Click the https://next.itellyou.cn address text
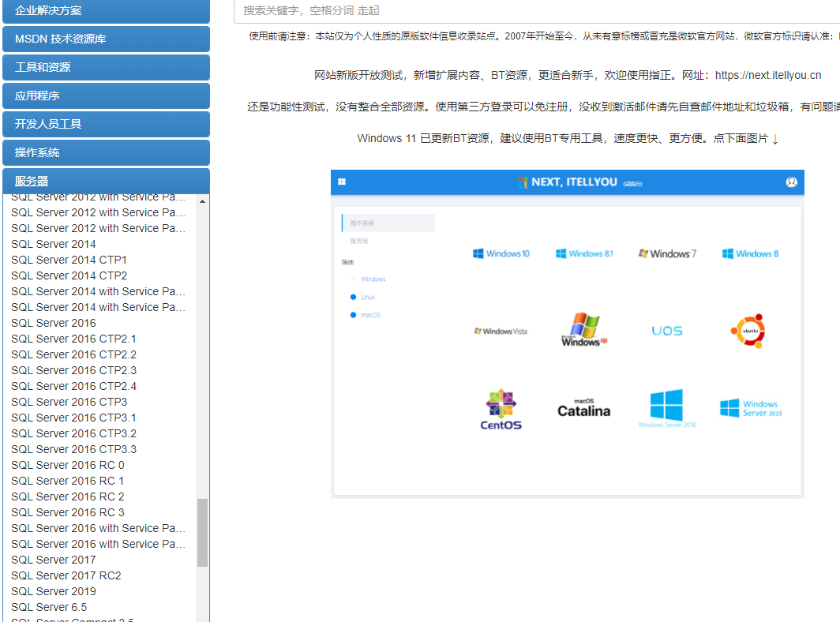This screenshot has height=622, width=840. [767, 76]
